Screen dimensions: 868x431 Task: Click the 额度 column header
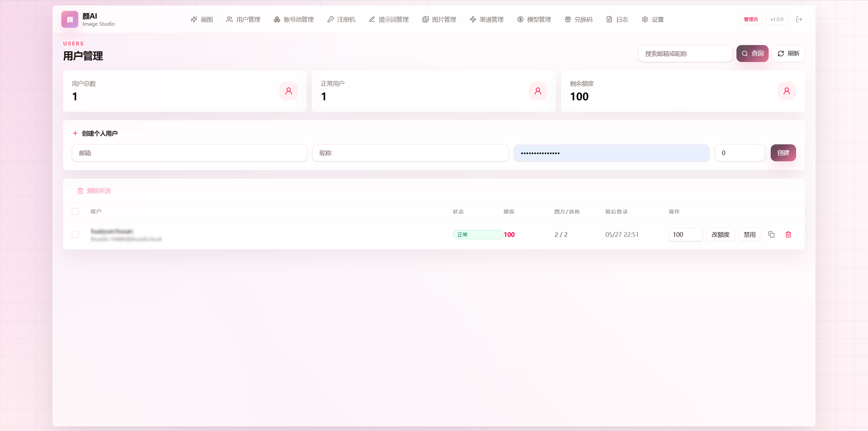(509, 211)
